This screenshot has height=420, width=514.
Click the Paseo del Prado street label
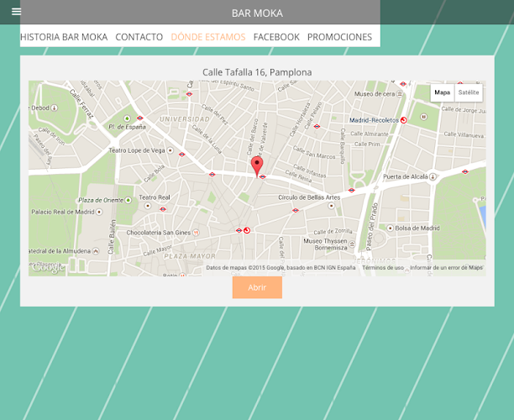[x=372, y=227]
